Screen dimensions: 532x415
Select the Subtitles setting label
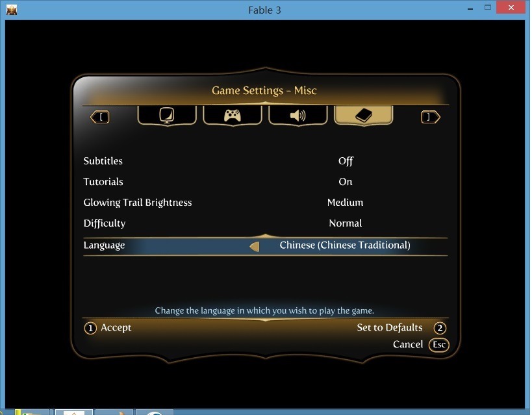pyautogui.click(x=103, y=161)
